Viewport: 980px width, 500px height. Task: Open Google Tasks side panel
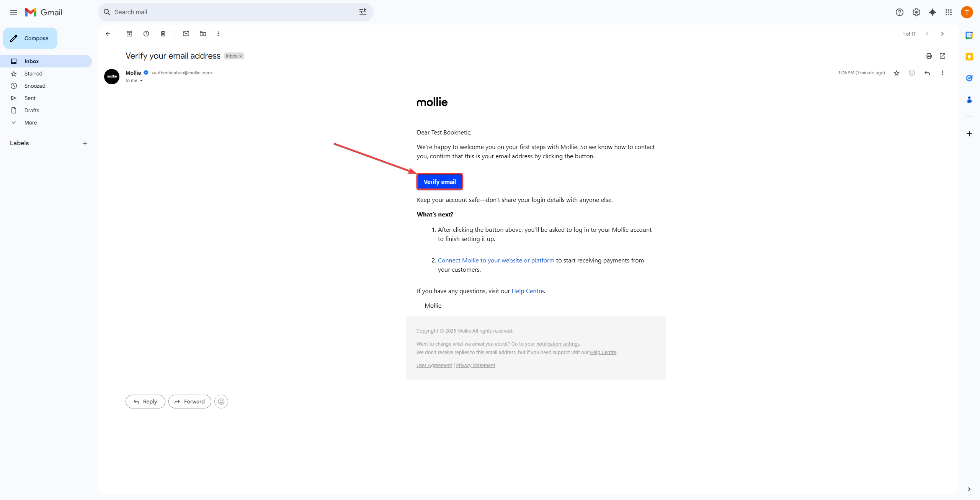coord(969,78)
